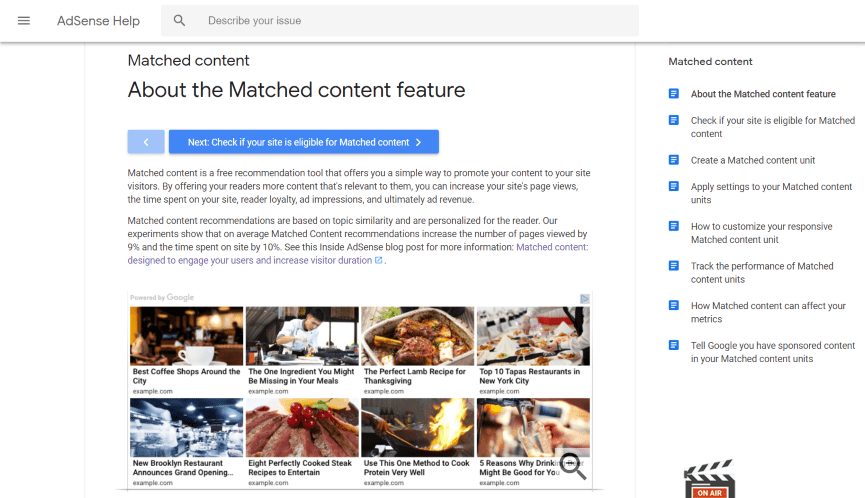
Task: Open How to customize your responsive unit link
Action: 761,233
